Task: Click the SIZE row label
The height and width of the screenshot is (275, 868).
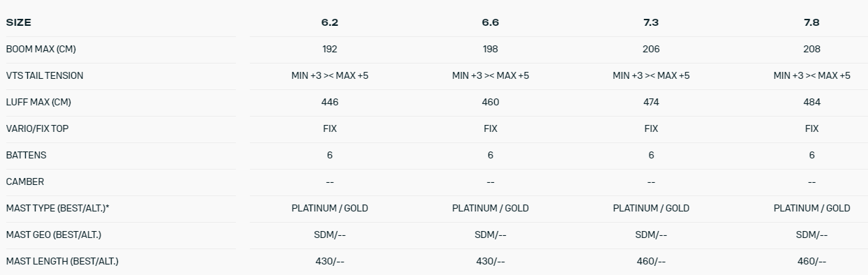Action: (x=19, y=22)
